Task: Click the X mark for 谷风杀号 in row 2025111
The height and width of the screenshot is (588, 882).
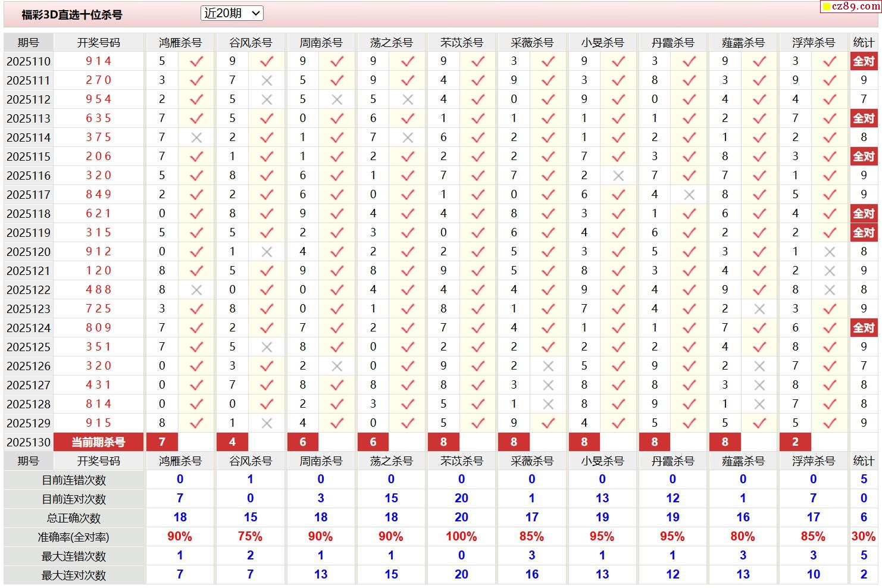Action: pyautogui.click(x=267, y=80)
